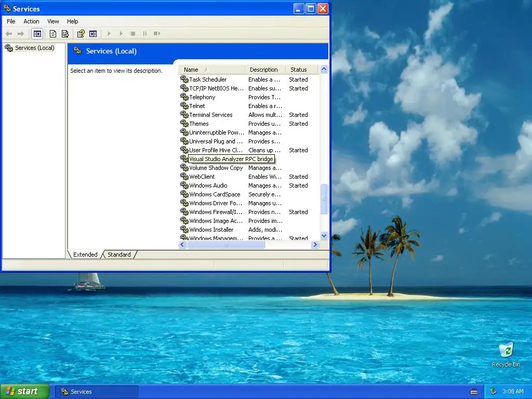The width and height of the screenshot is (532, 399).
Task: Open the Windows Start menu
Action: [25, 392]
